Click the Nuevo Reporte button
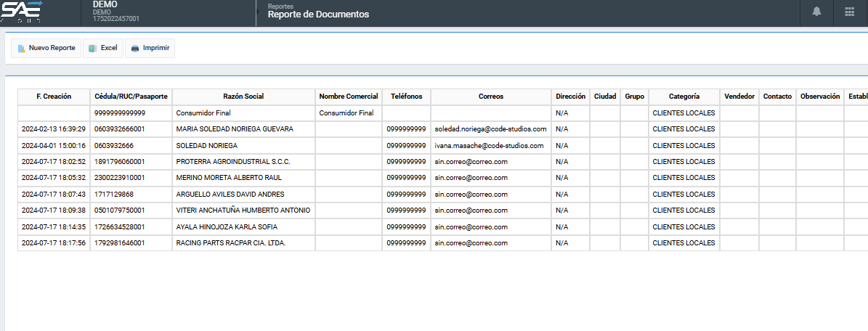The width and height of the screenshot is (868, 331). pyautogui.click(x=46, y=48)
